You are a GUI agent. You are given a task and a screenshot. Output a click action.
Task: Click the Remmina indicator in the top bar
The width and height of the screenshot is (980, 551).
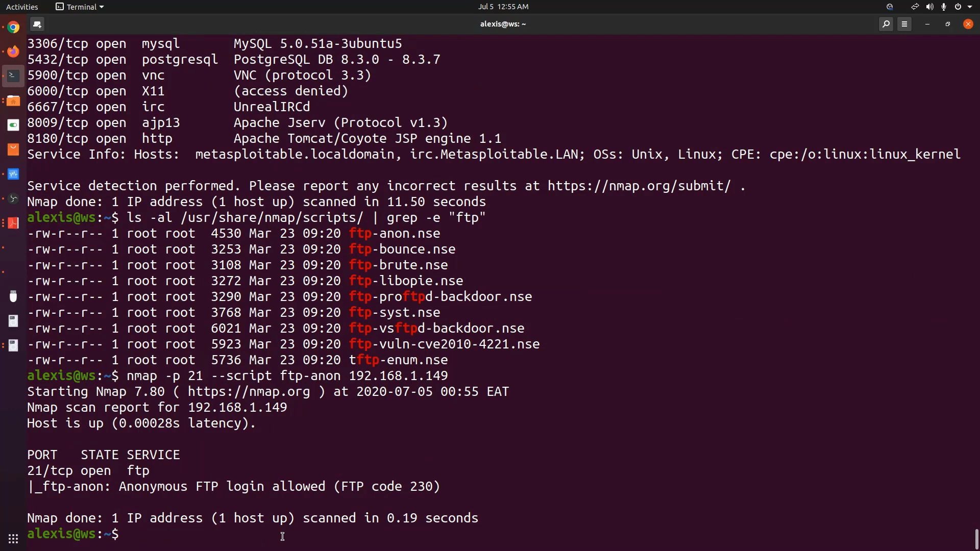890,7
